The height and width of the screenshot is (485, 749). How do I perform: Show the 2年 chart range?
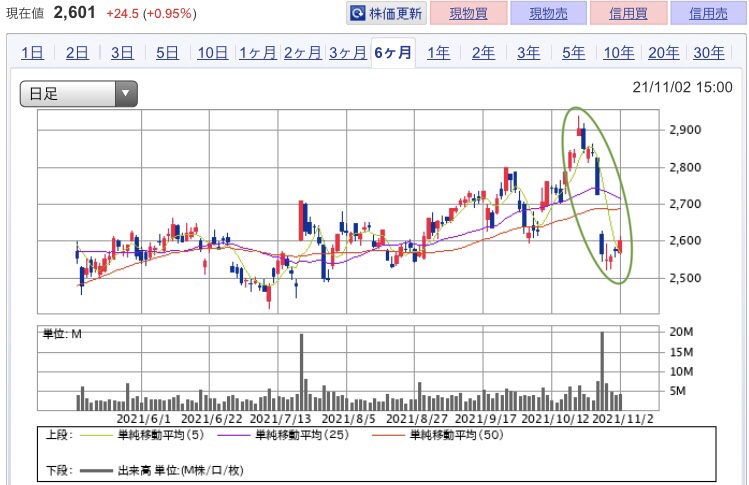click(x=483, y=53)
